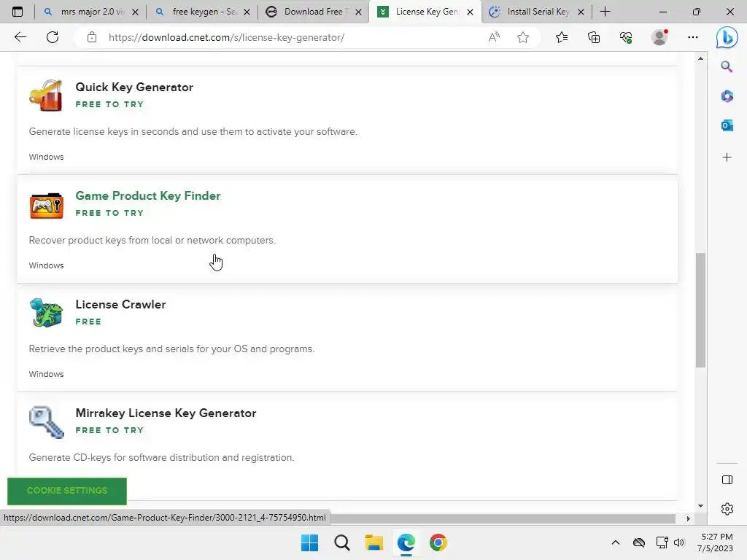Open the License Crawler link

[120, 304]
